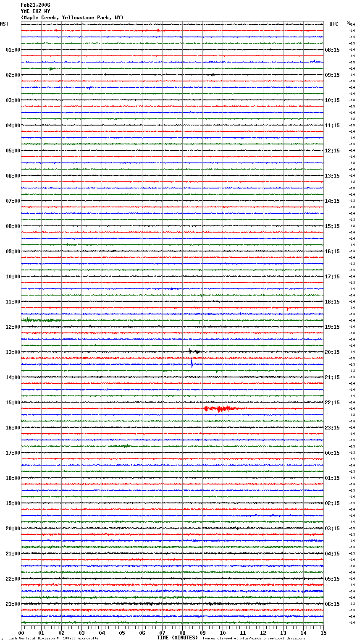
Task: Click the Feb23,2006 date heading
Action: [x=35, y=5]
